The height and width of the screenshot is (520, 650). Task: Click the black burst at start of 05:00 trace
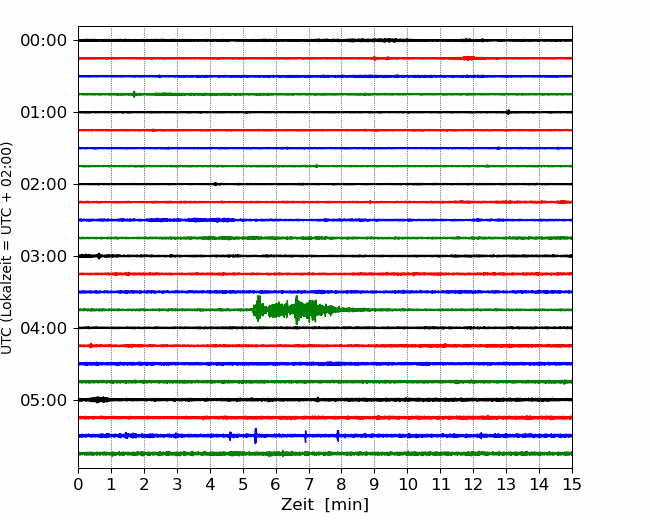pos(97,400)
